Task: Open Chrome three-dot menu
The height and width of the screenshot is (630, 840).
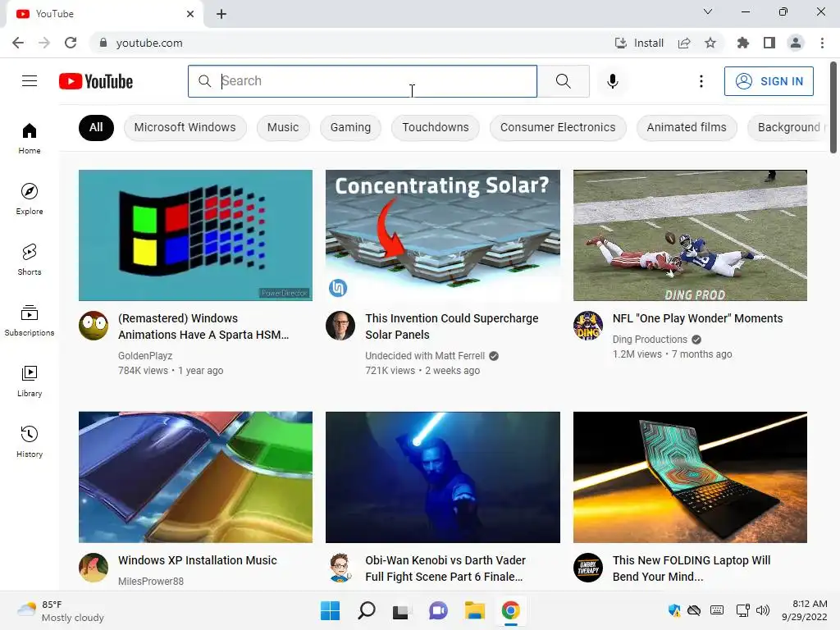Action: (x=822, y=43)
